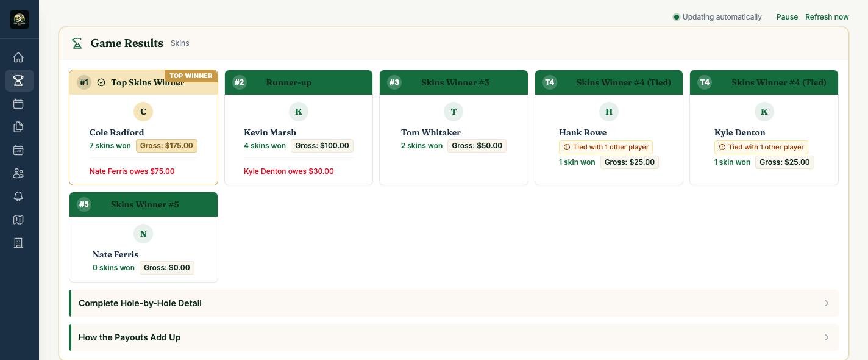
Task: Click the chevron on Payouts Add Up row
Action: tap(827, 337)
